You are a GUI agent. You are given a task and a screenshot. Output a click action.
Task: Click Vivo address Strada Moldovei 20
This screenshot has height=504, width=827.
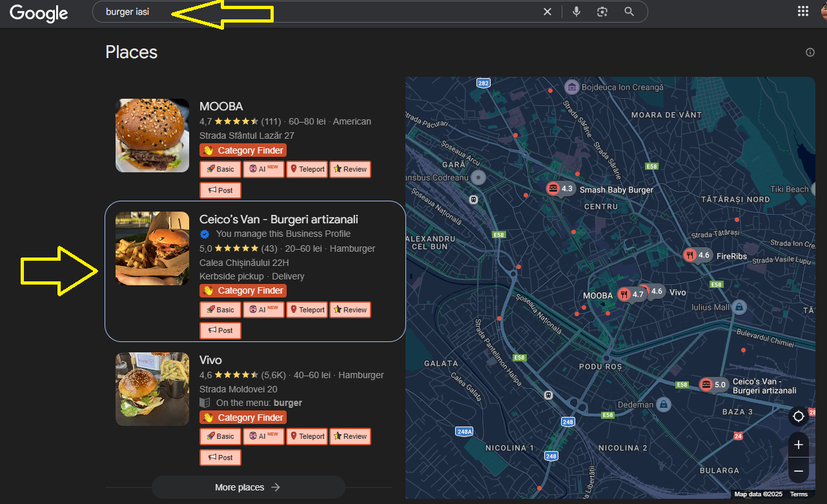click(238, 389)
